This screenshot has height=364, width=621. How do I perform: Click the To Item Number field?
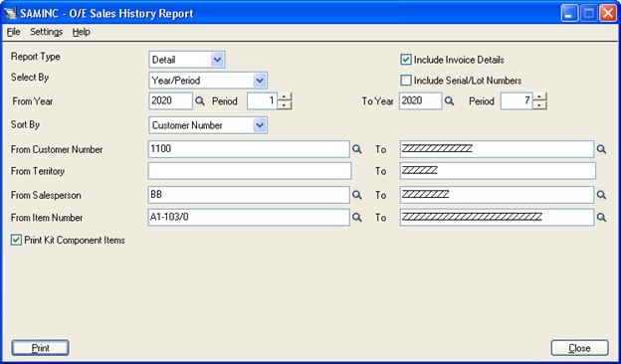(x=497, y=217)
